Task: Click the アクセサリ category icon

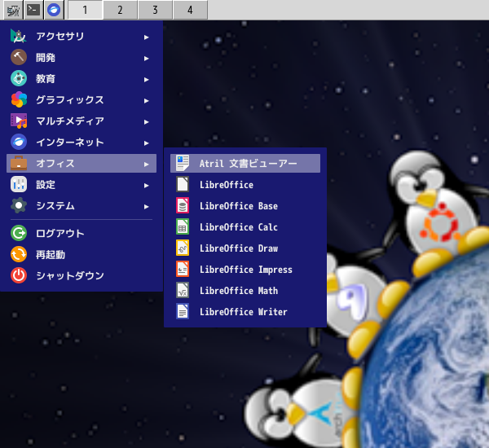Action: [19, 36]
